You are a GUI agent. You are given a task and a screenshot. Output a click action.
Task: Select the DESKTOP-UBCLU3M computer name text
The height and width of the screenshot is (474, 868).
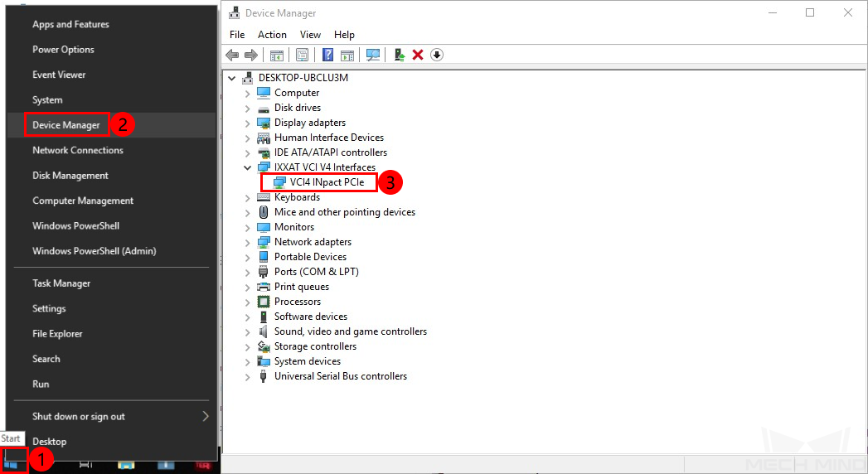click(x=303, y=78)
